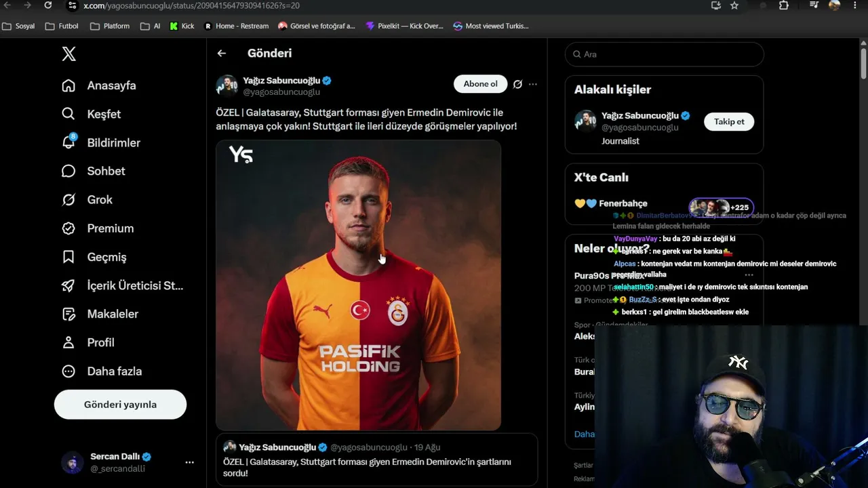868x488 pixels.
Task: Reload the page with browser refresh icon
Action: click(47, 5)
